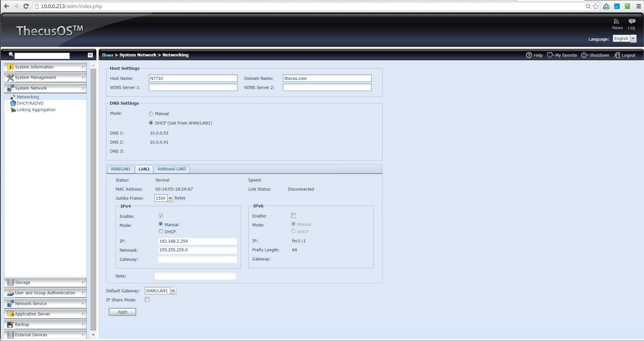Click the Help icon in header bar
Screen dimensions: 644x341
[x=529, y=55]
